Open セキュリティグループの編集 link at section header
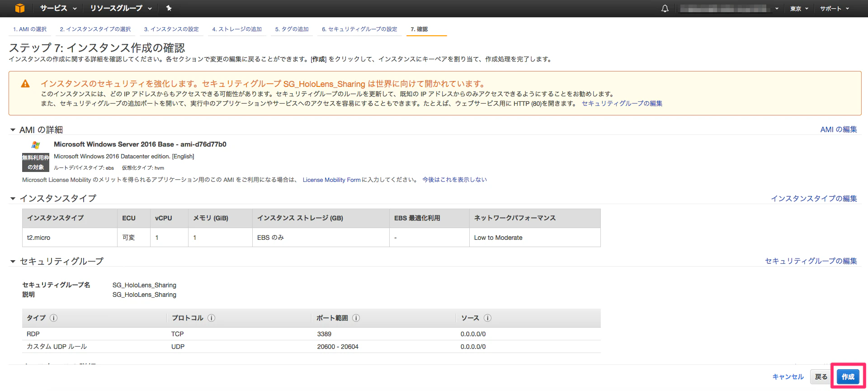 click(x=811, y=261)
